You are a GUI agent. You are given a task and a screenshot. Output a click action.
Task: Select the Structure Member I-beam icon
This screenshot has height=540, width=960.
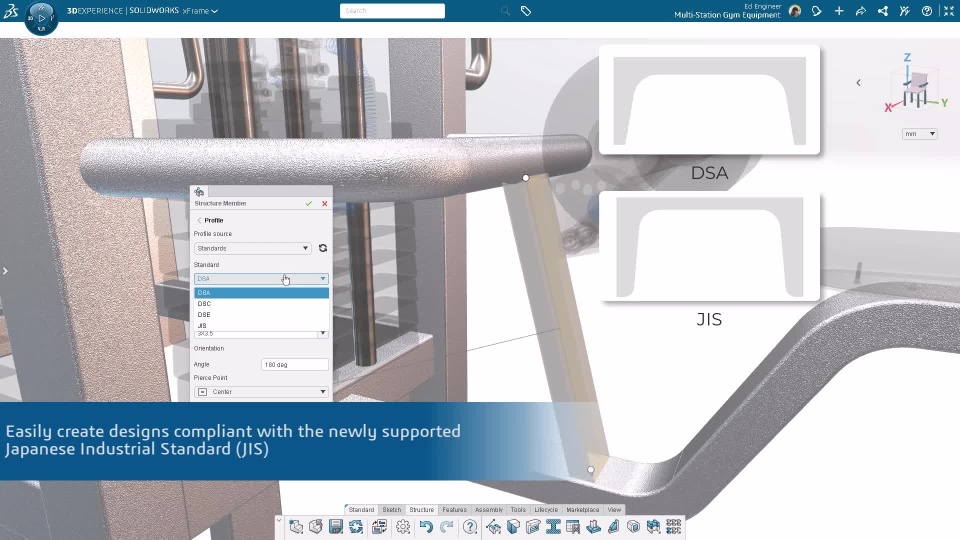553,527
